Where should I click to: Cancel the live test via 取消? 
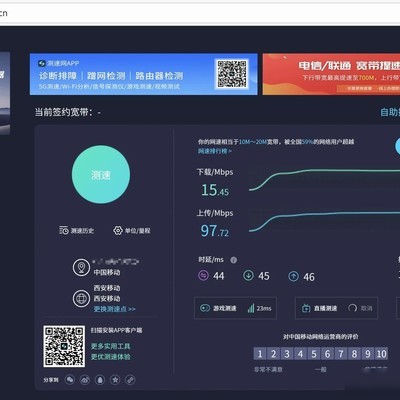366,308
